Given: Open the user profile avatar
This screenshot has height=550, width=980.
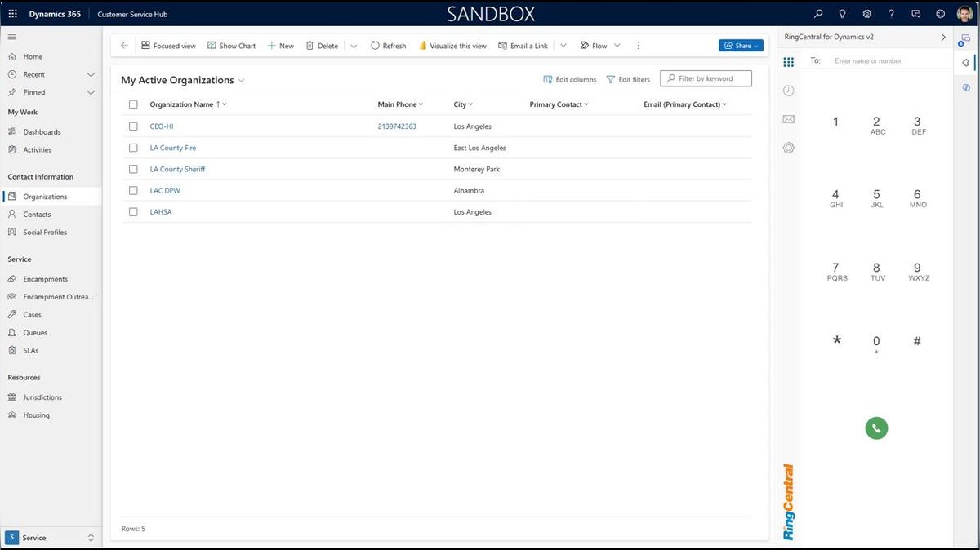Looking at the screenshot, I should [964, 14].
